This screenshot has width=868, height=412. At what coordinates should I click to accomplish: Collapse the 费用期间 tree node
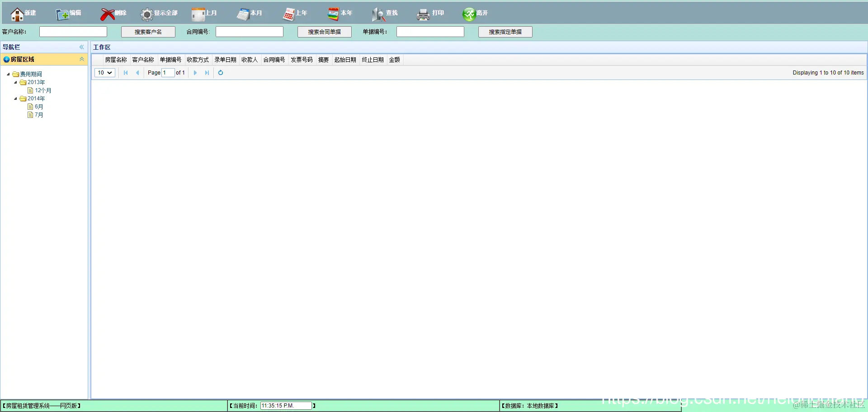[8, 74]
